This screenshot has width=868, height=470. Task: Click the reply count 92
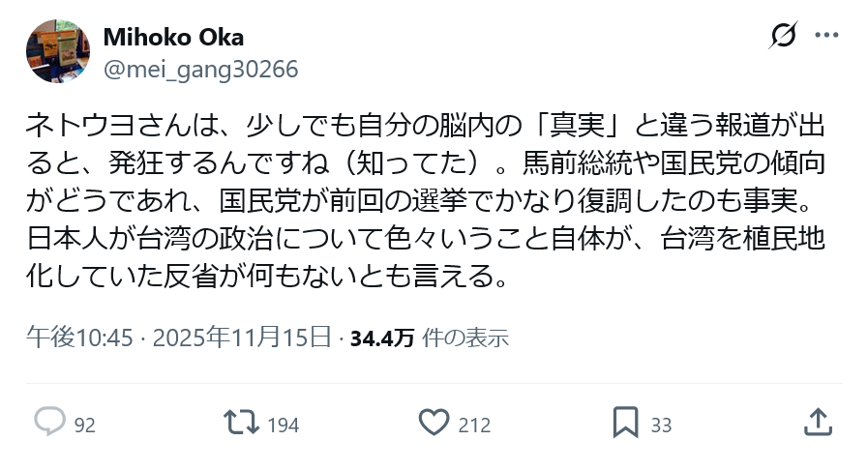point(84,425)
